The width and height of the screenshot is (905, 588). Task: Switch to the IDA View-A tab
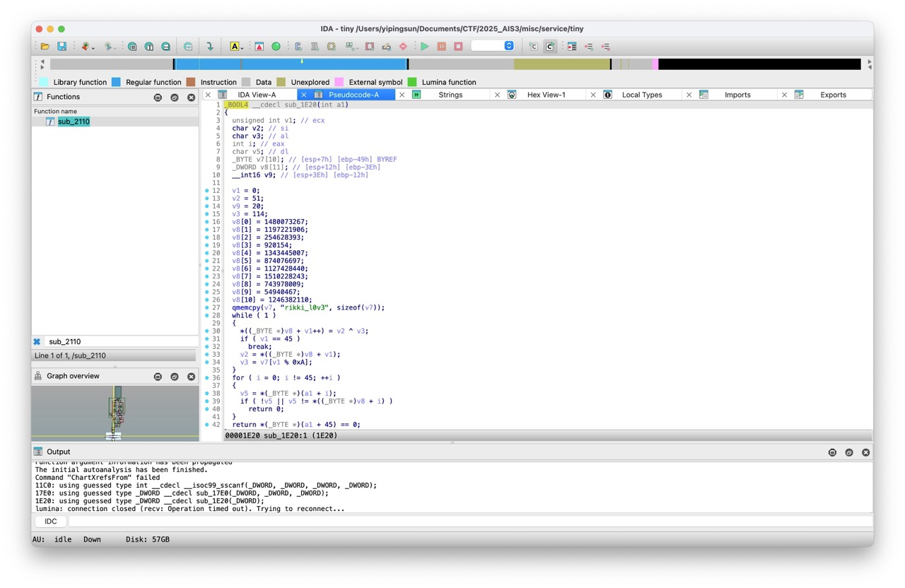[x=257, y=95]
